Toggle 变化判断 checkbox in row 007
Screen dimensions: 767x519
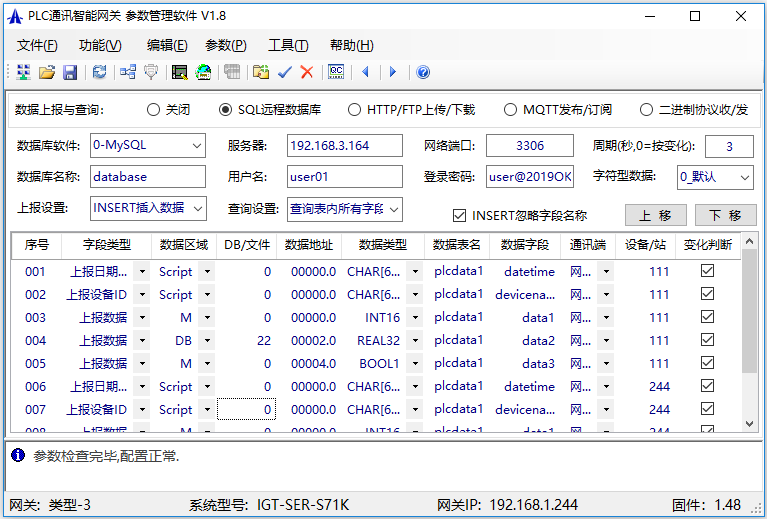click(x=707, y=408)
